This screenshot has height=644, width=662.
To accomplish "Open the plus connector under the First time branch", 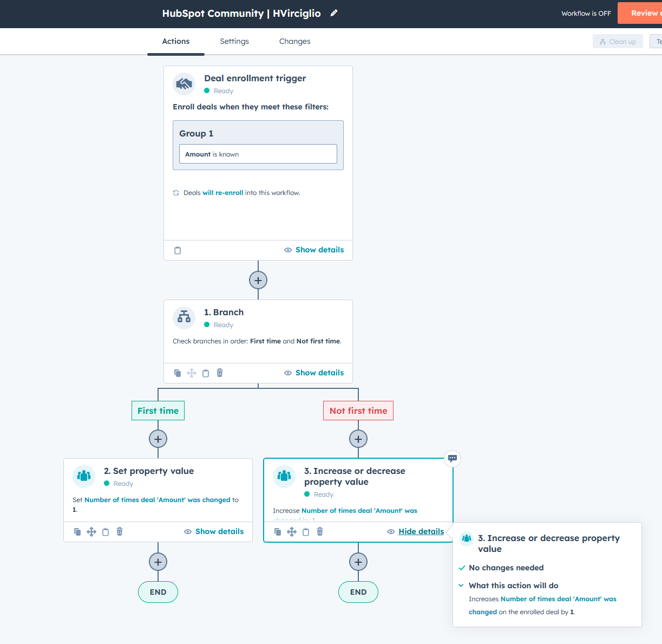I will [x=158, y=439].
